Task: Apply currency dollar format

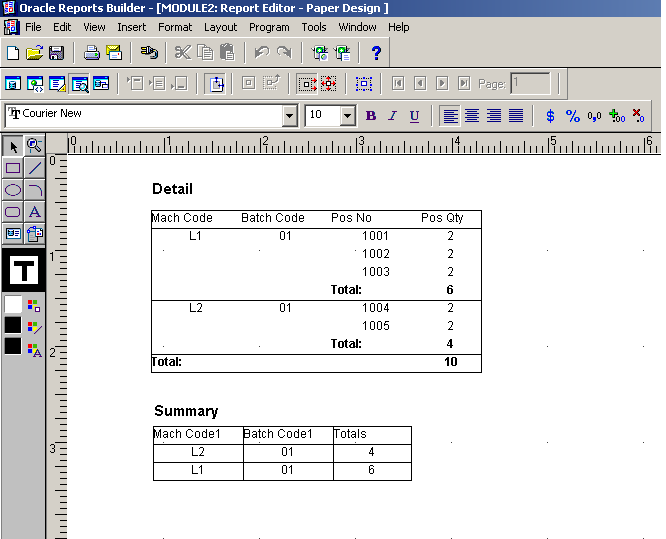Action: point(550,116)
